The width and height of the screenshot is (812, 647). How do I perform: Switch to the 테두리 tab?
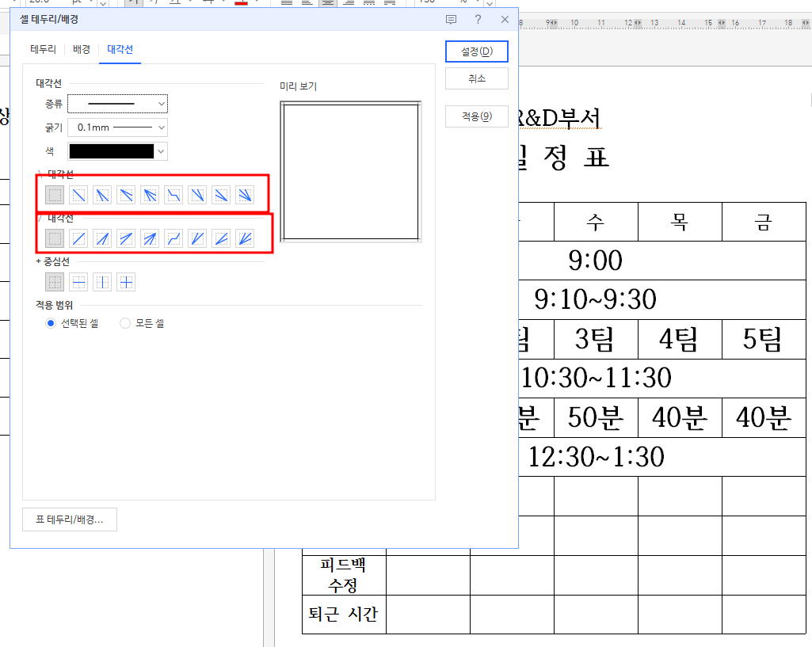(43, 49)
